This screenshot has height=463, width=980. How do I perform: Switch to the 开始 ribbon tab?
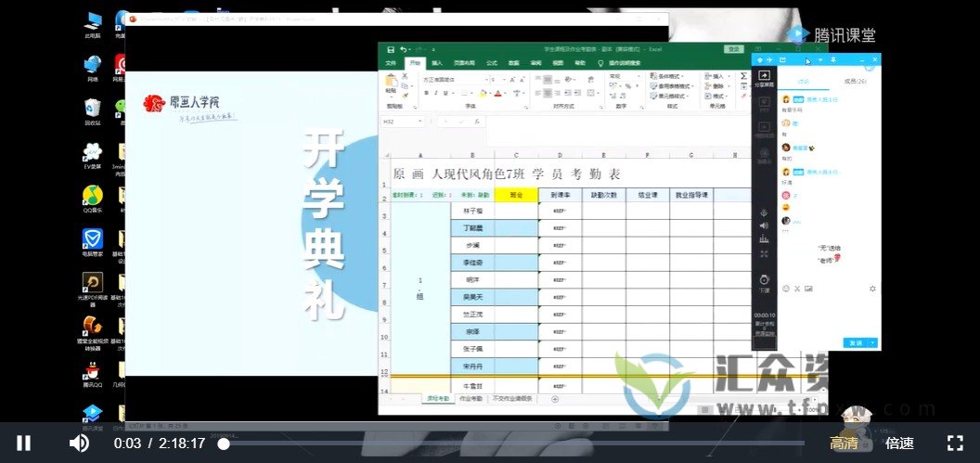[x=415, y=63]
